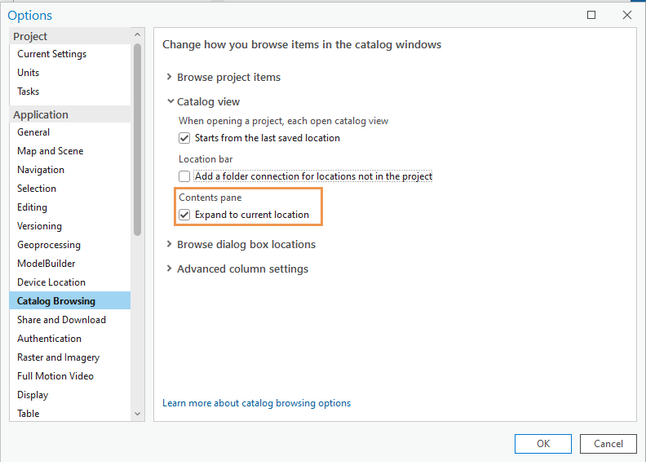The image size is (646, 462).
Task: Go to Share and Download options
Action: (x=61, y=320)
